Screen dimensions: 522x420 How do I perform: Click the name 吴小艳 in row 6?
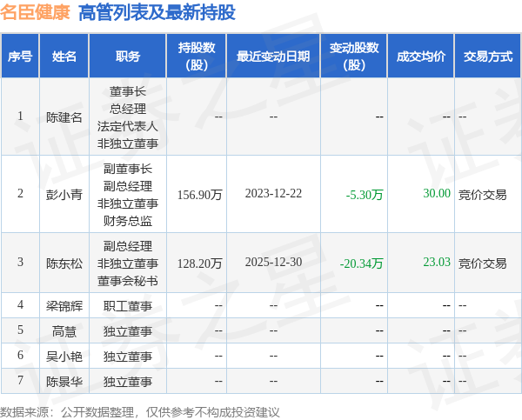tap(64, 356)
